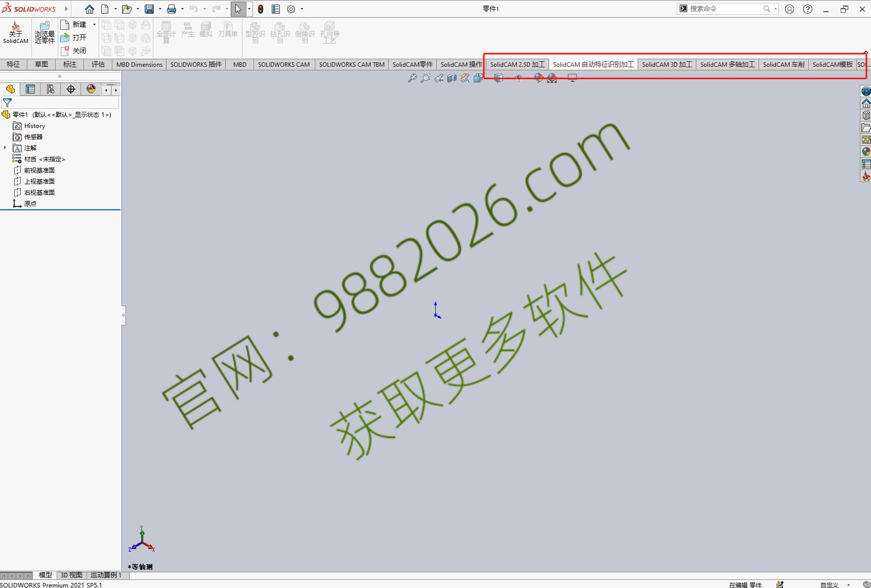This screenshot has height=588, width=871.
Task: Switch to the SolidCAM 车削 tab
Action: pos(783,64)
